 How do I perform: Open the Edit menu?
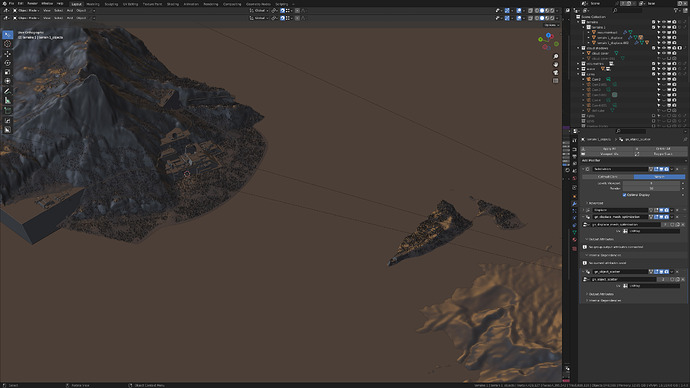click(x=20, y=4)
